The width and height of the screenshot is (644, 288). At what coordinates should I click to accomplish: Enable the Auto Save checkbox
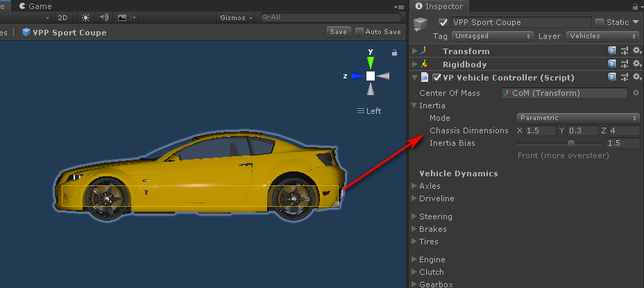(359, 32)
